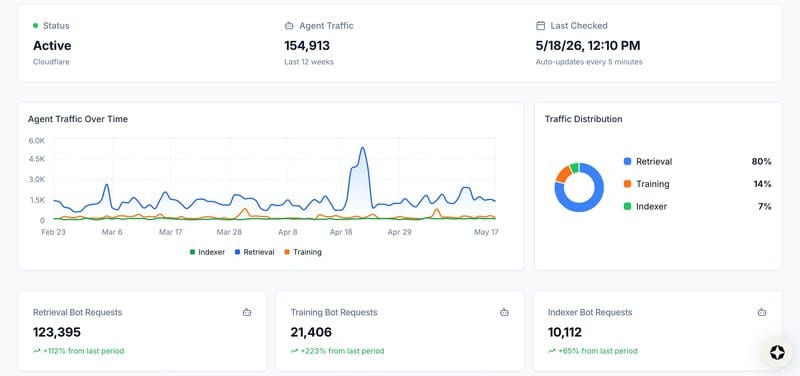This screenshot has width=800, height=376.
Task: Click the Apr 29 axis label
Action: (399, 232)
